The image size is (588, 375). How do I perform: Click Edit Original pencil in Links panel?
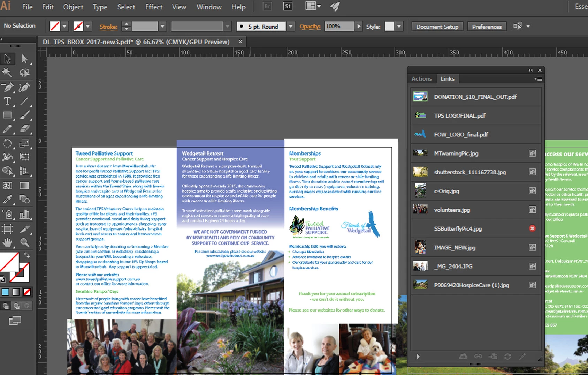click(522, 357)
